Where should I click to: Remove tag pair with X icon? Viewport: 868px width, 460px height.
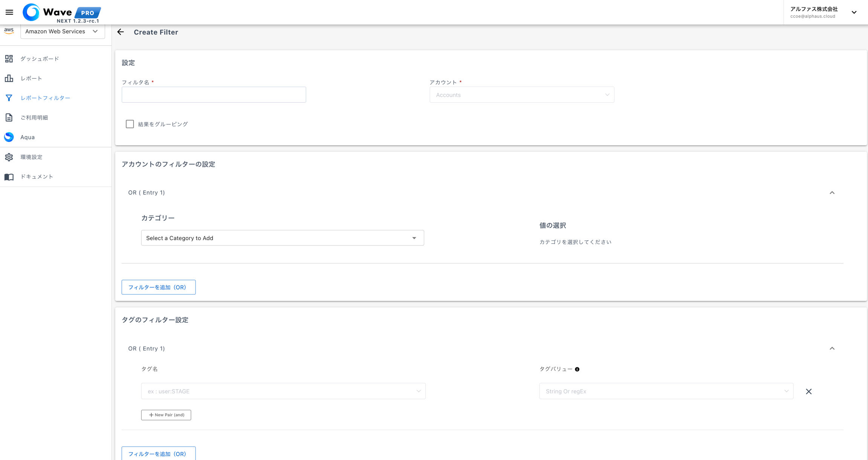(808, 391)
